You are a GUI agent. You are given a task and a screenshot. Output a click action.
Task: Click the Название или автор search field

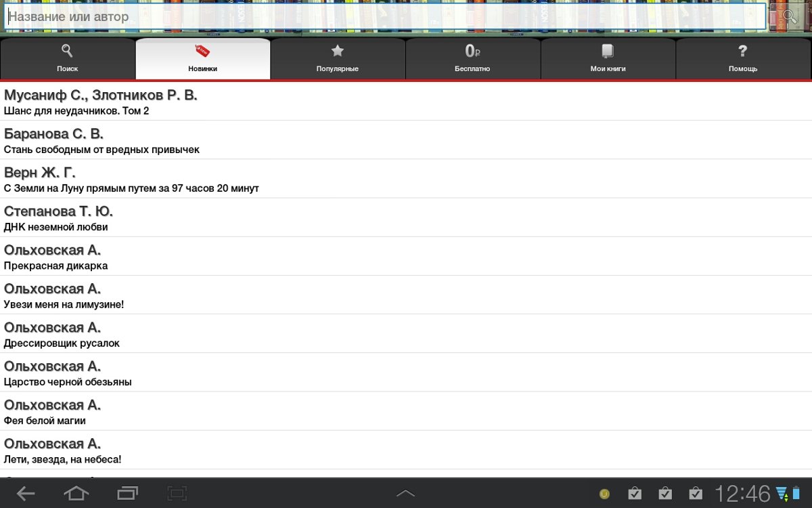coord(386,17)
